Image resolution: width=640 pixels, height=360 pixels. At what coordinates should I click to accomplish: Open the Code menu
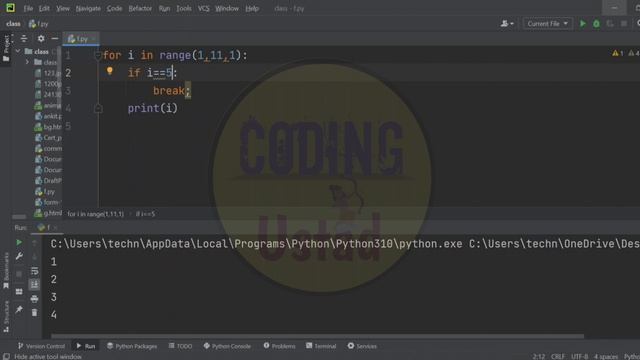point(114,8)
